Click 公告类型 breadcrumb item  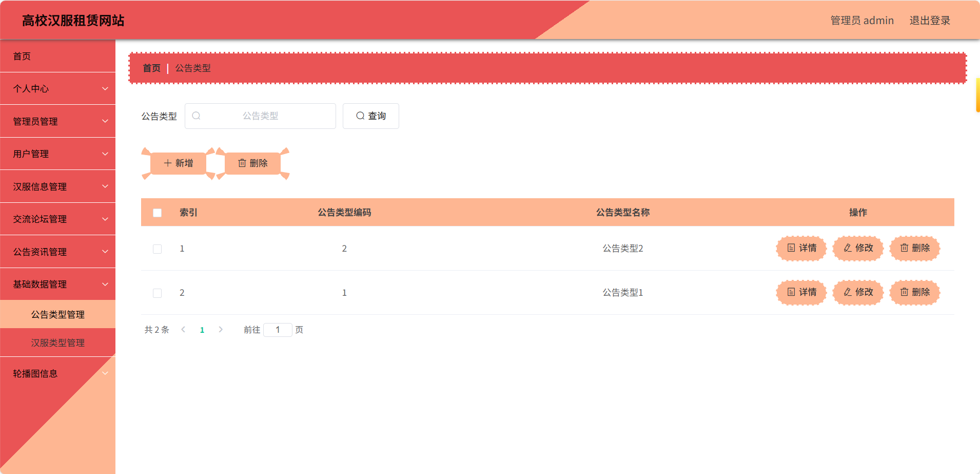193,68
